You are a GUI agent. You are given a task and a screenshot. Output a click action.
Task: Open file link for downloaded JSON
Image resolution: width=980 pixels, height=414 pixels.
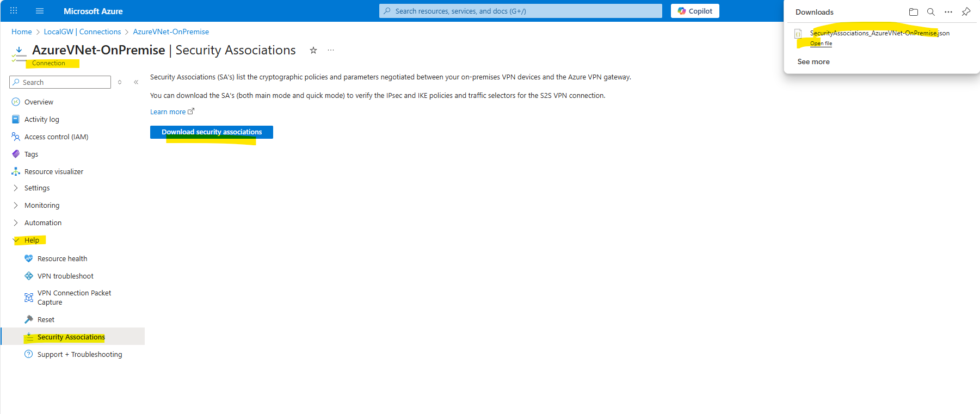click(x=821, y=44)
